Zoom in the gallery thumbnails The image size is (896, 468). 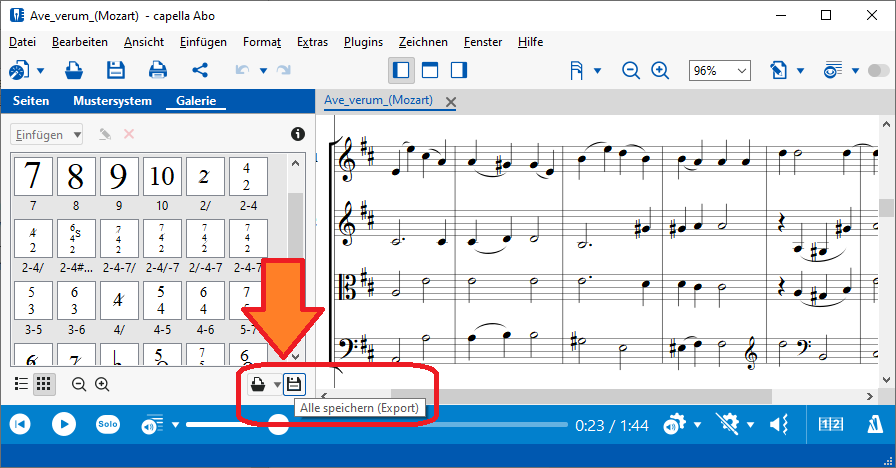click(102, 384)
